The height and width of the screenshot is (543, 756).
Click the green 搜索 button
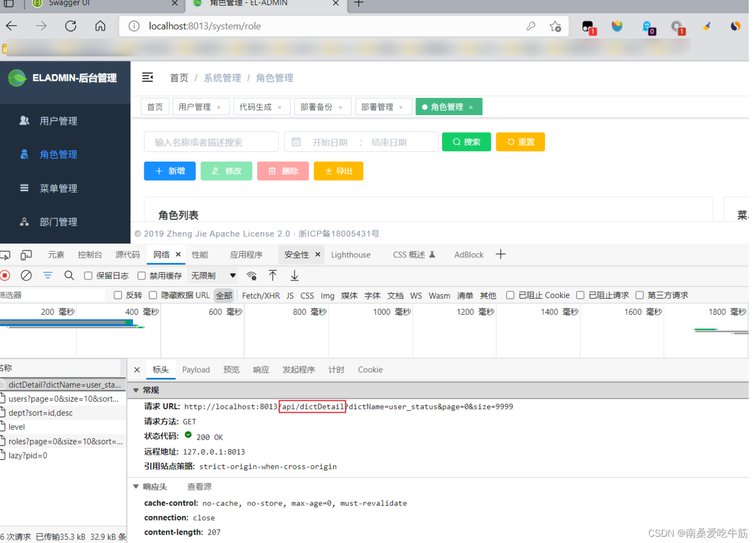tap(467, 142)
